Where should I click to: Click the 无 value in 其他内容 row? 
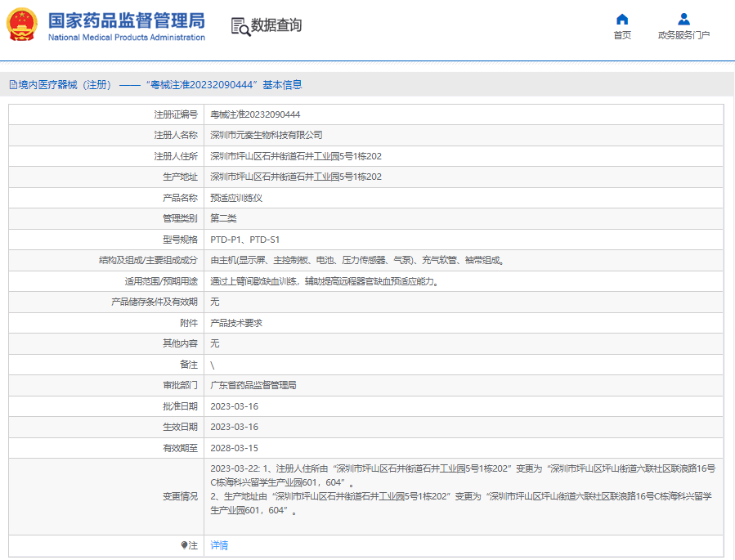click(x=215, y=343)
